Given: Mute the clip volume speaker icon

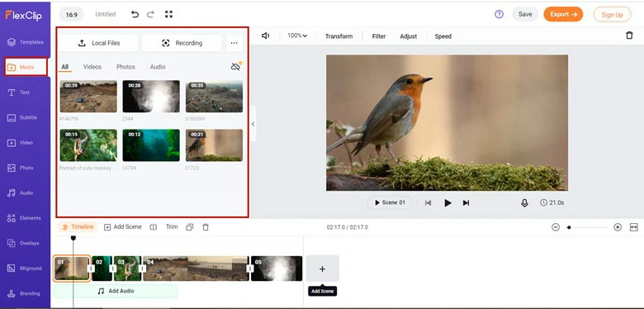Looking at the screenshot, I should click(x=265, y=36).
